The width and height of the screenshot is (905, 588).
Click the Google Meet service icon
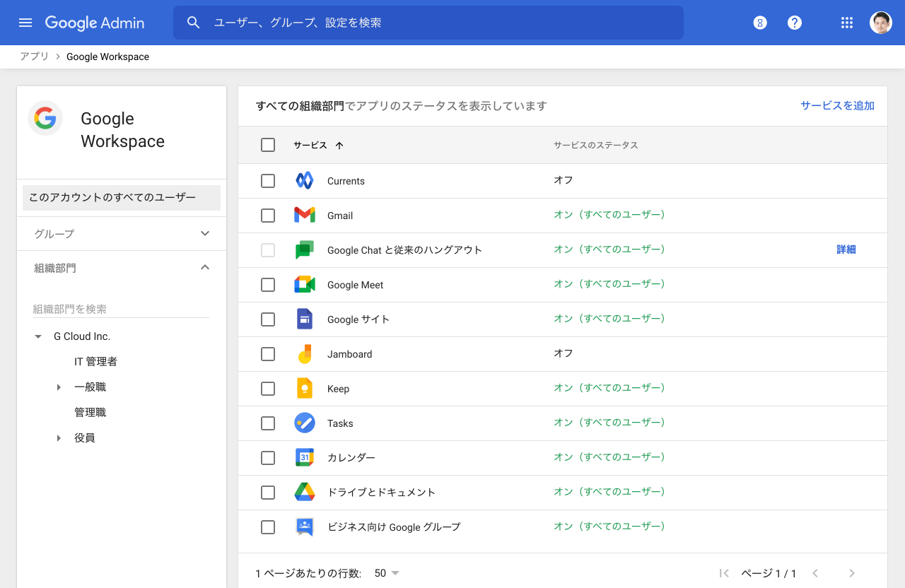pos(305,285)
